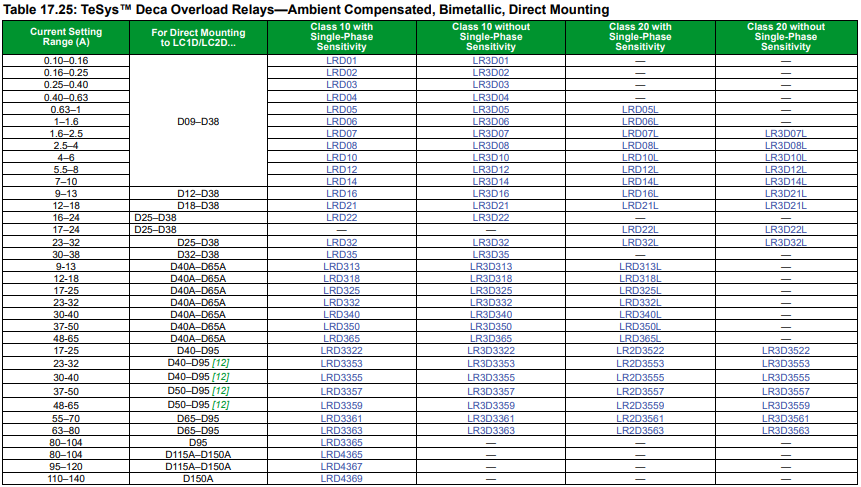Click the LR3D04 relay link
This screenshot has height=487, width=861.
click(490, 97)
